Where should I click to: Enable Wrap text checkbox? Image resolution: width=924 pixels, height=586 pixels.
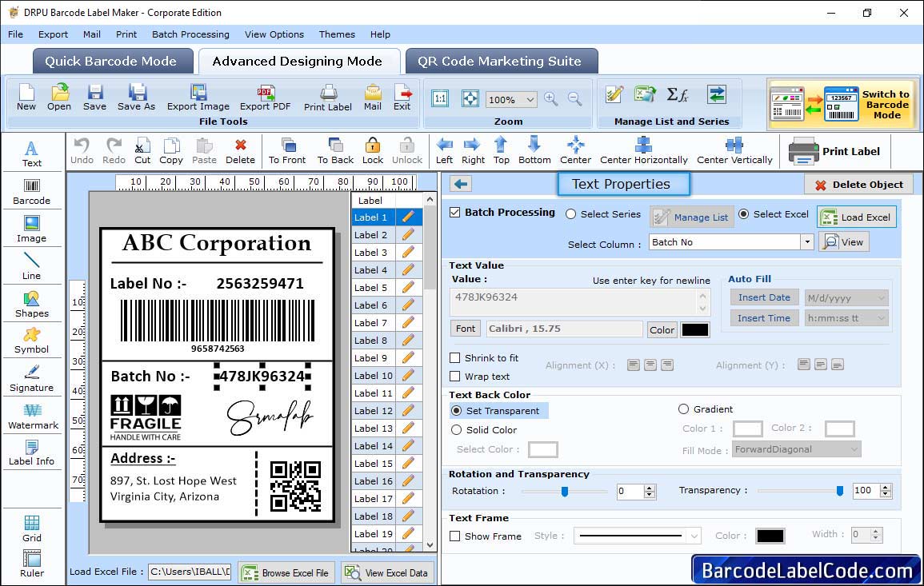click(x=455, y=377)
